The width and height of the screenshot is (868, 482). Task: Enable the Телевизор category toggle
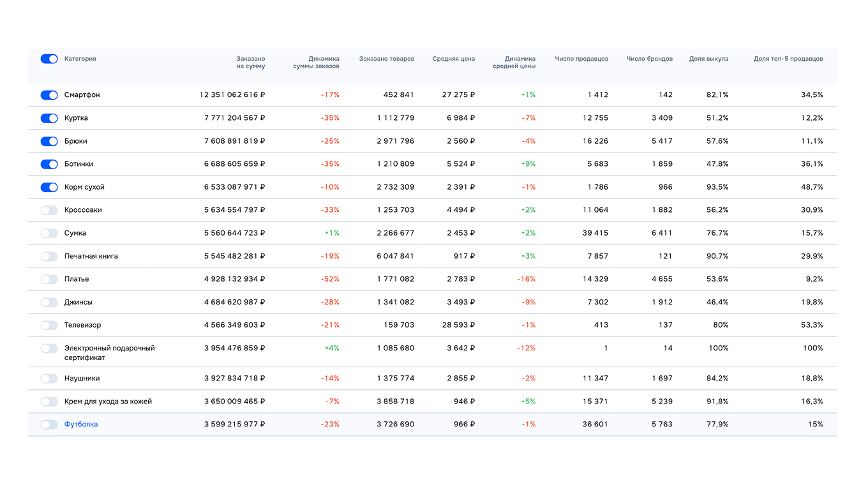pyautogui.click(x=49, y=325)
